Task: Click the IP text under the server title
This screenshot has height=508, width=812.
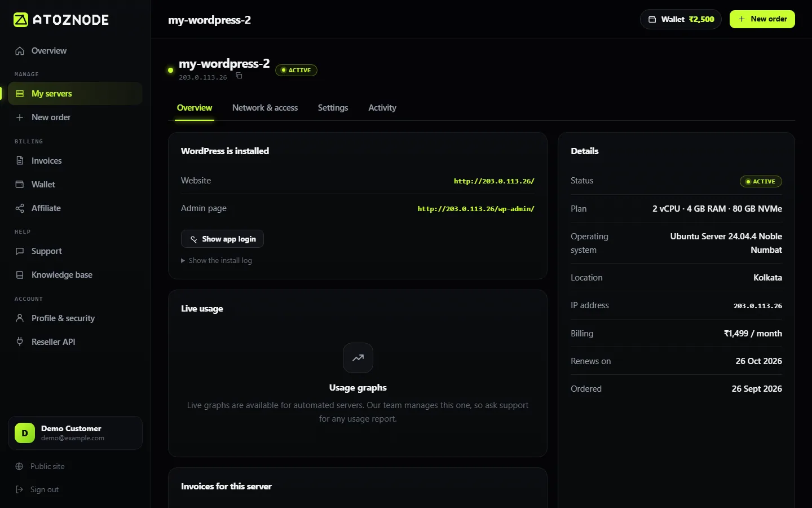Action: (203, 77)
